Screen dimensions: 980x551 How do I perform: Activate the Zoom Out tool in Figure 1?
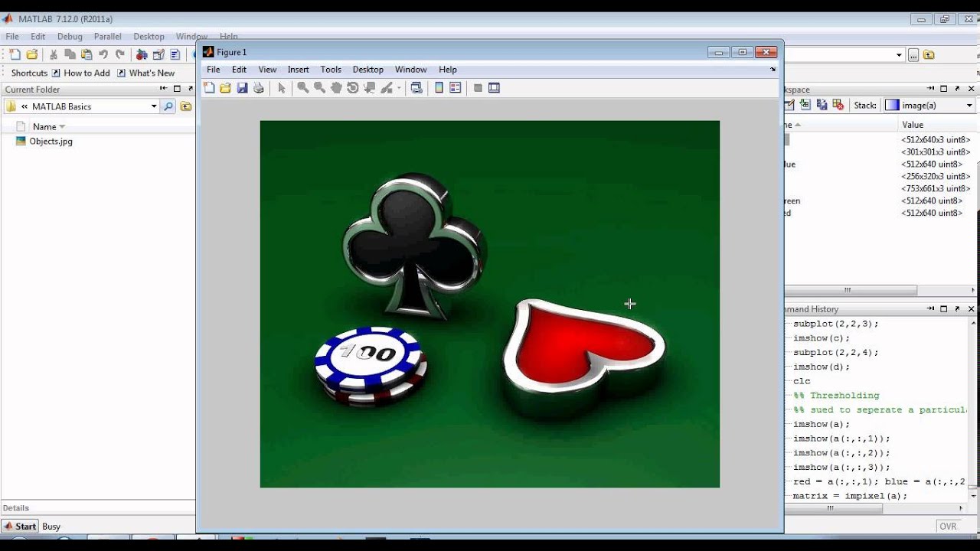click(319, 88)
